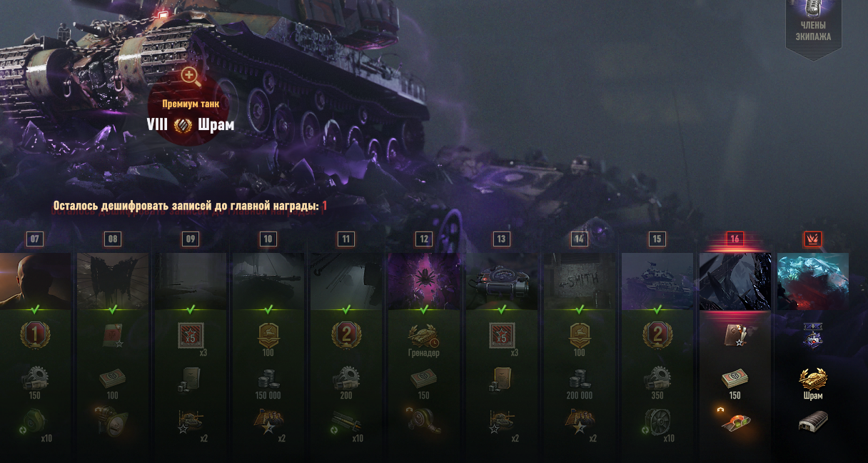Viewport: 868px width, 463px height.
Task: Click the 200 000 credits reward icon
Action: (x=579, y=379)
